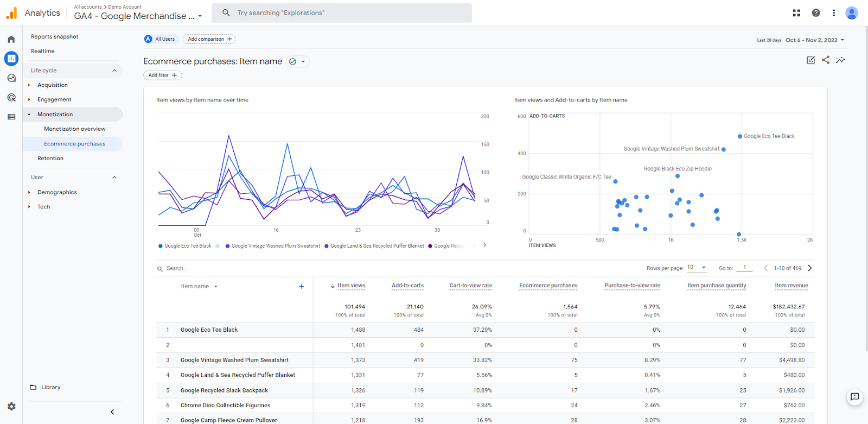This screenshot has height=424, width=868.
Task: Open the user account avatar
Action: [x=852, y=13]
